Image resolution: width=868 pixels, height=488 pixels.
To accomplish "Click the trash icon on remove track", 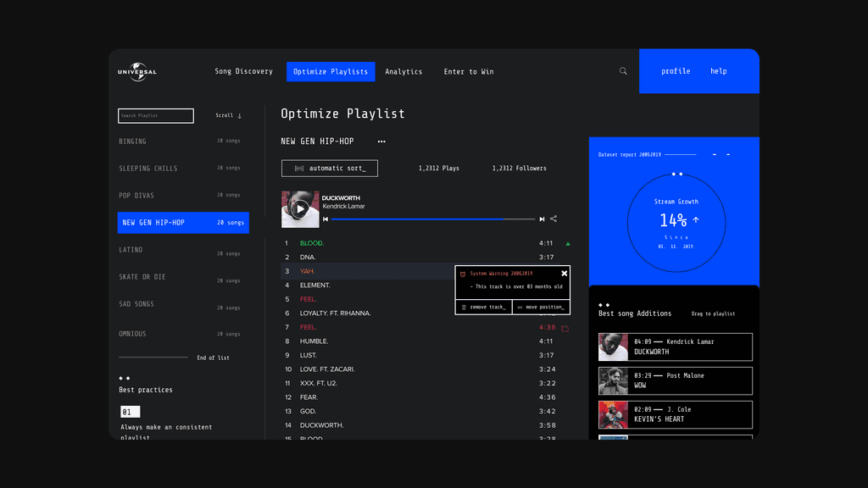I will [464, 307].
